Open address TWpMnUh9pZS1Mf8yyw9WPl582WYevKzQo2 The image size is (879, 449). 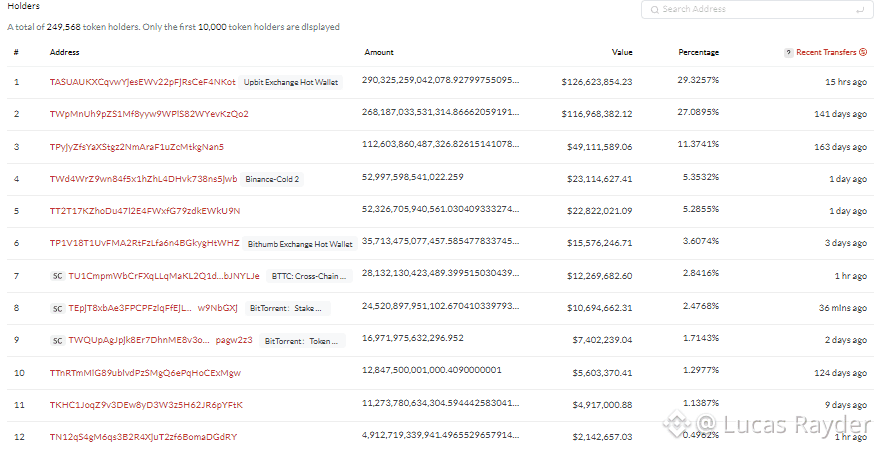[x=149, y=114]
